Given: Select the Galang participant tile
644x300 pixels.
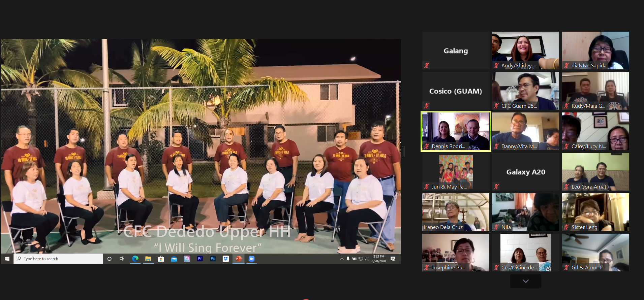Looking at the screenshot, I should click(x=456, y=51).
